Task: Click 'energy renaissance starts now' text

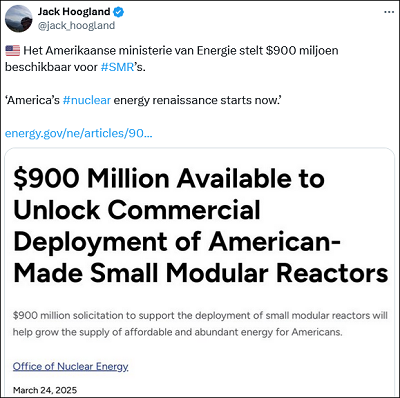Action: point(198,100)
